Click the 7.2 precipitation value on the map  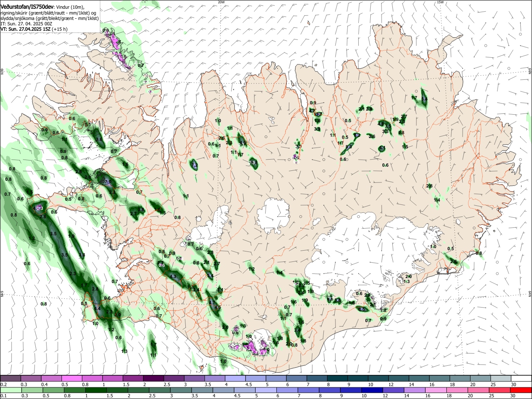pos(195,166)
